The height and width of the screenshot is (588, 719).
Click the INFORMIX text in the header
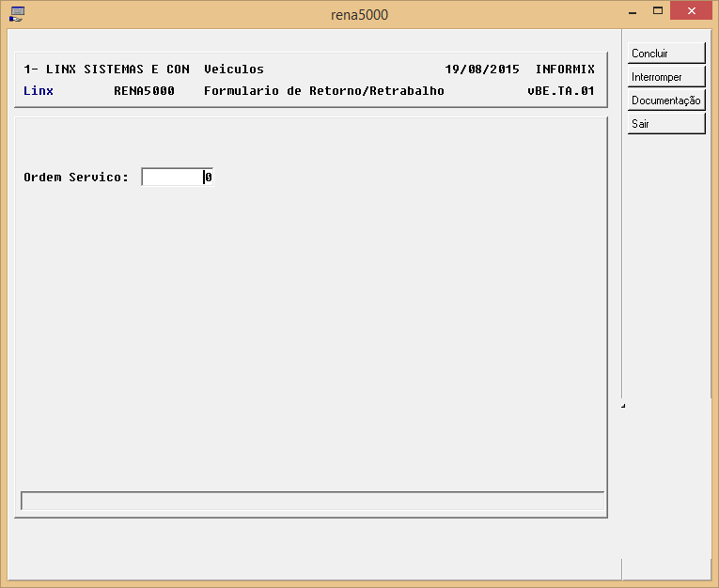pyautogui.click(x=565, y=70)
